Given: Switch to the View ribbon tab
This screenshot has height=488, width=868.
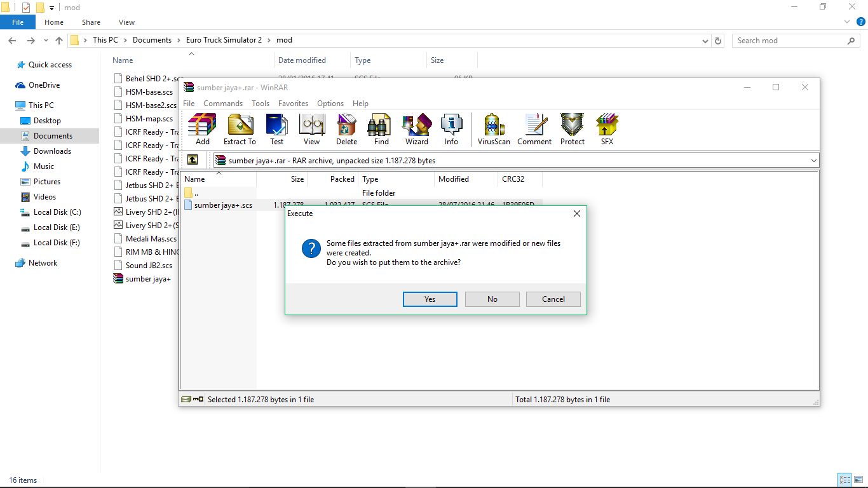Looking at the screenshot, I should (x=127, y=22).
